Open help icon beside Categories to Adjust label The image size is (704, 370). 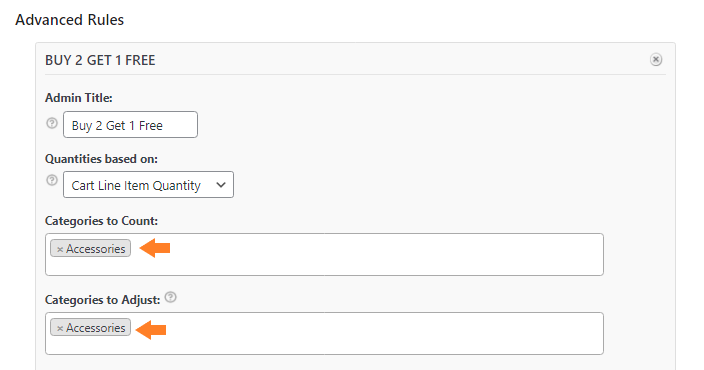point(171,297)
